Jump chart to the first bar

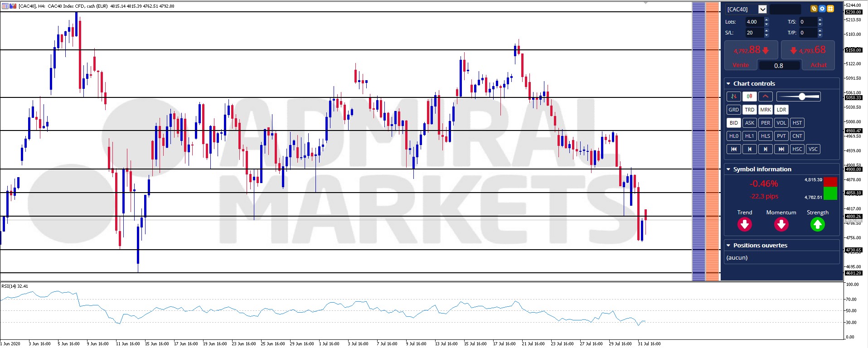(x=733, y=149)
